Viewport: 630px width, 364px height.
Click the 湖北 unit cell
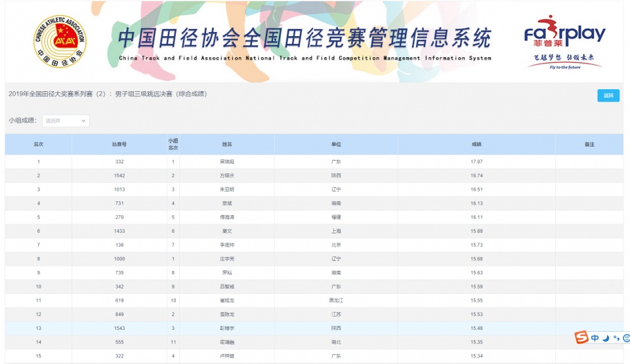point(336,342)
